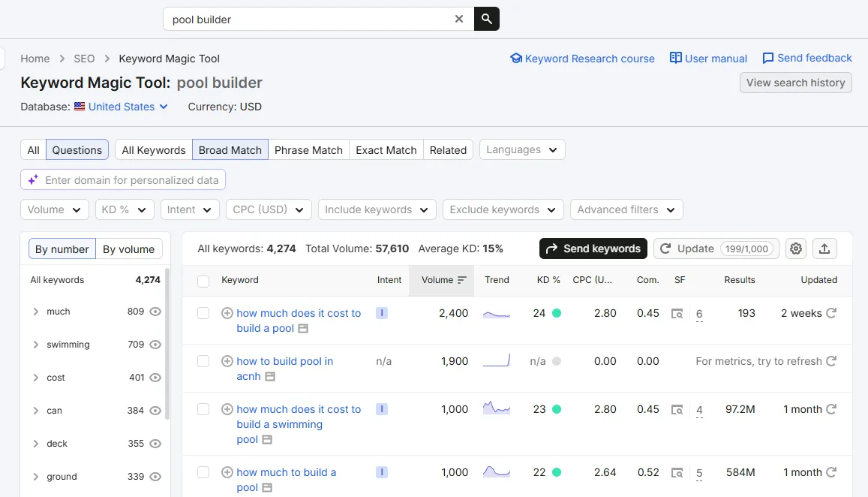The height and width of the screenshot is (497, 868).
Task: Add 'how much does it cost to build a pool' via plus icon
Action: pyautogui.click(x=227, y=313)
